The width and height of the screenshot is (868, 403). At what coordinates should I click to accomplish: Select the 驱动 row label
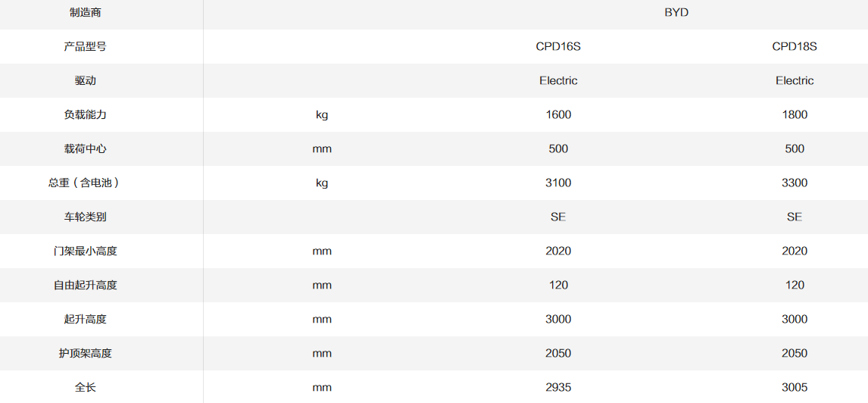[x=86, y=80]
